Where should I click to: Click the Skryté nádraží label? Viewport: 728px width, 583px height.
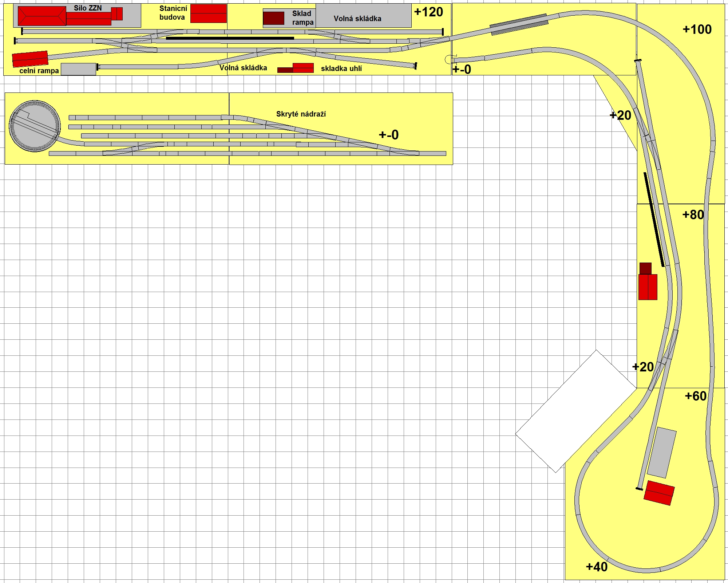point(301,114)
